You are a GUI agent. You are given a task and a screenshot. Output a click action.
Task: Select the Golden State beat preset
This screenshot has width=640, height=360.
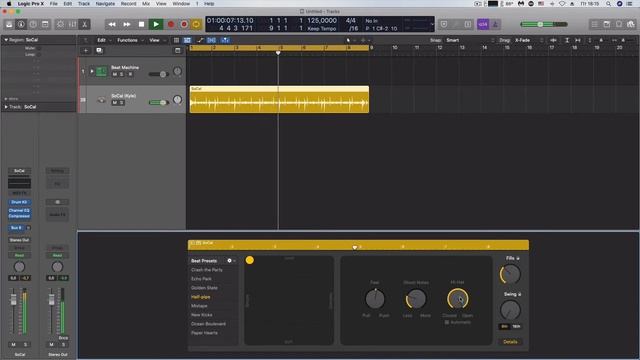click(x=204, y=288)
